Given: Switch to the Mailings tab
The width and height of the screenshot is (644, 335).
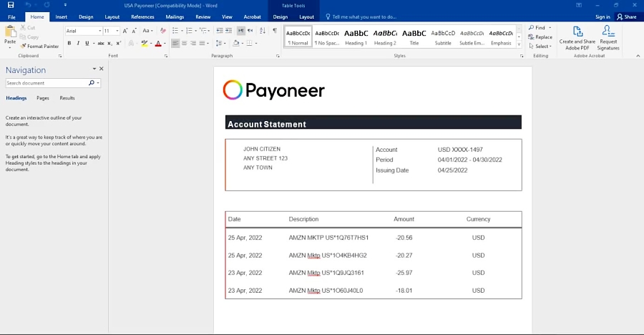Looking at the screenshot, I should 175,17.
